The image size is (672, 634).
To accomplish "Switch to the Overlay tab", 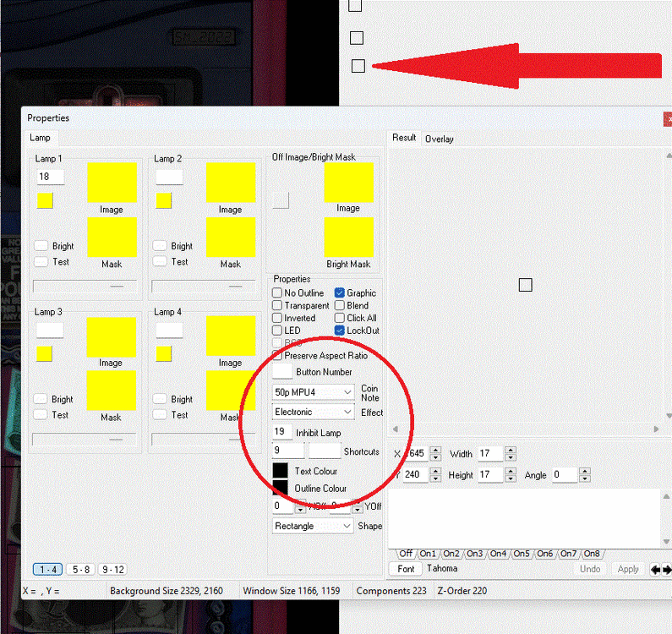I will coord(439,139).
